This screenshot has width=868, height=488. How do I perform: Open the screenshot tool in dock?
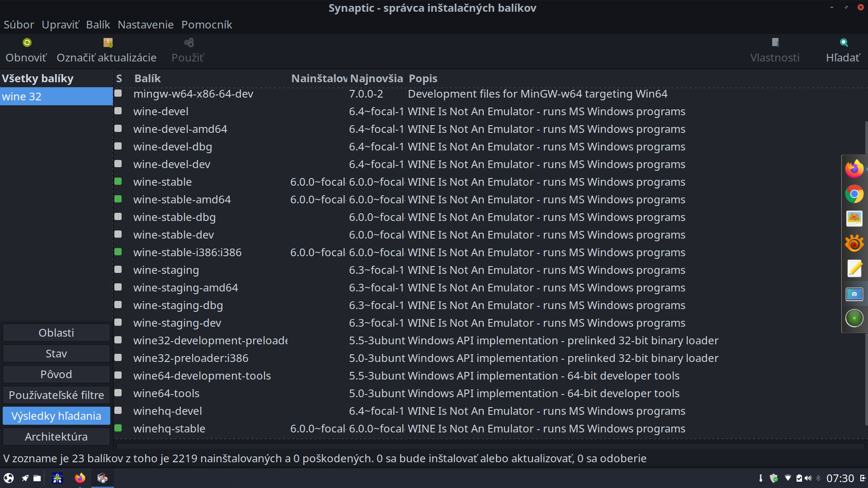854,294
